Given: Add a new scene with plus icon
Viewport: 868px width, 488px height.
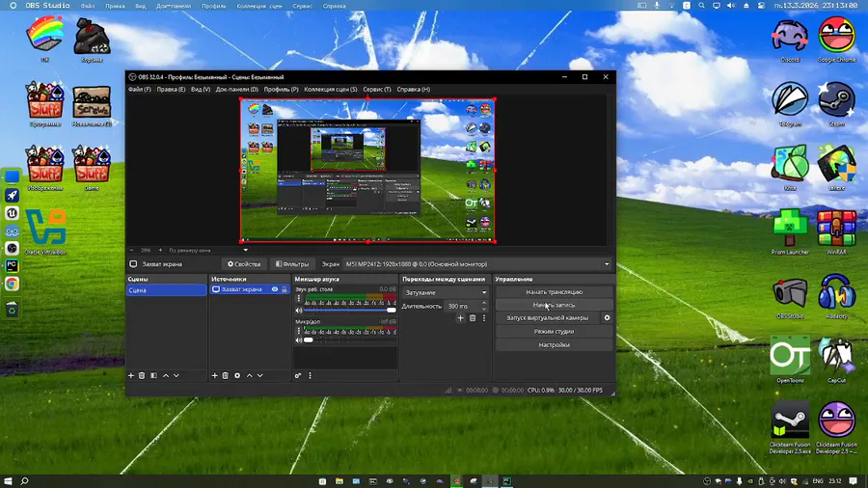Looking at the screenshot, I should (x=131, y=376).
